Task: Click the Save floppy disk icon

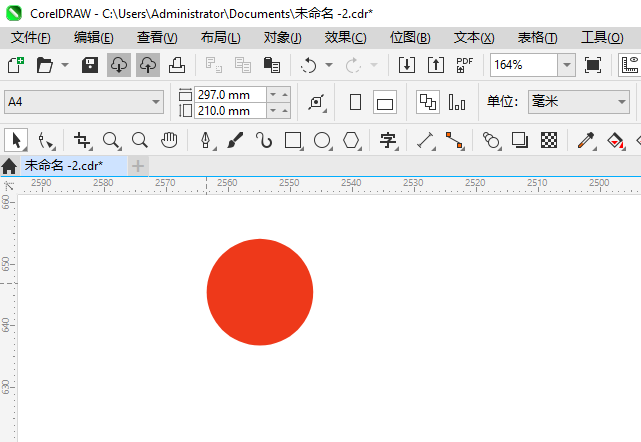Action: [90, 65]
